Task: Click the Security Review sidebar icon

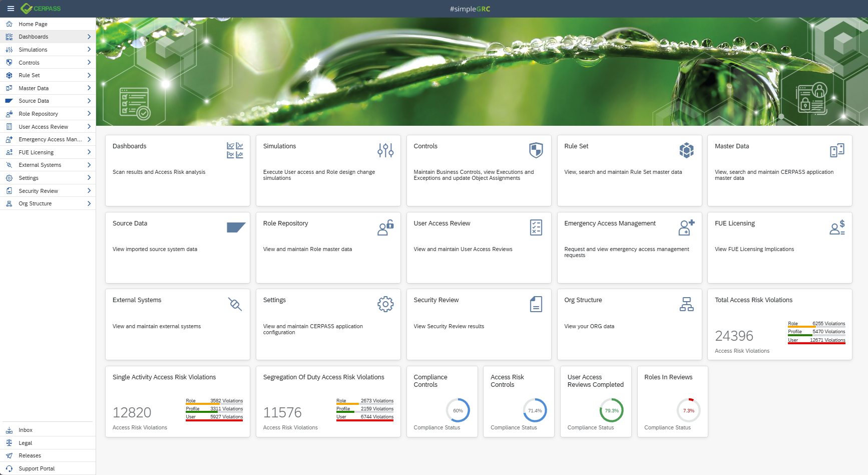Action: [x=9, y=191]
